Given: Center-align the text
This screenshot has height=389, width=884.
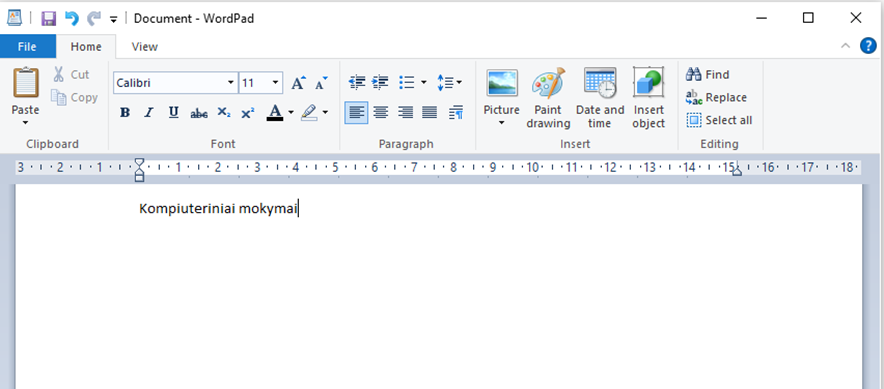Looking at the screenshot, I should 381,113.
